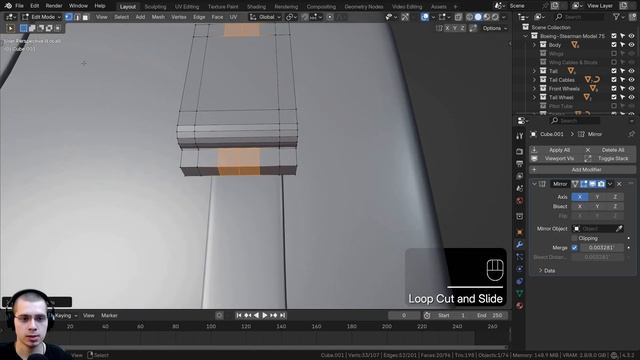Viewport: 640px width, 360px height.
Task: Click the Mirror Object eyedropper
Action: pos(619,229)
